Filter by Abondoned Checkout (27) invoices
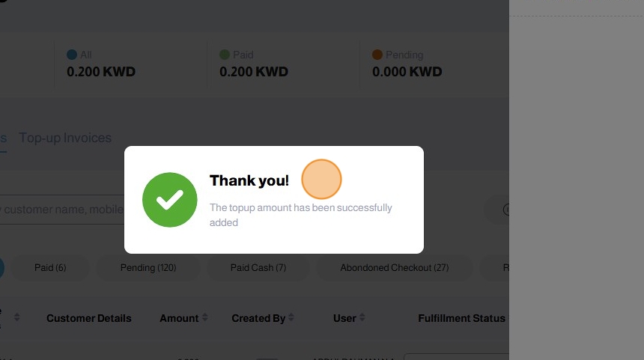The image size is (644, 360). (x=394, y=268)
